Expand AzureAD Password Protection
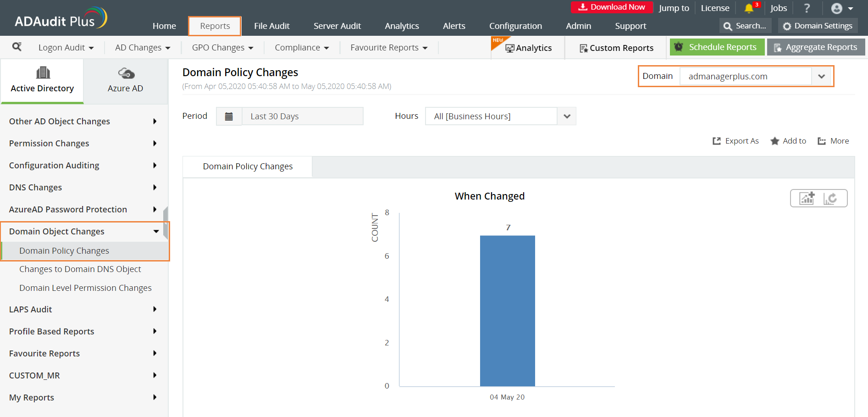 pos(83,210)
